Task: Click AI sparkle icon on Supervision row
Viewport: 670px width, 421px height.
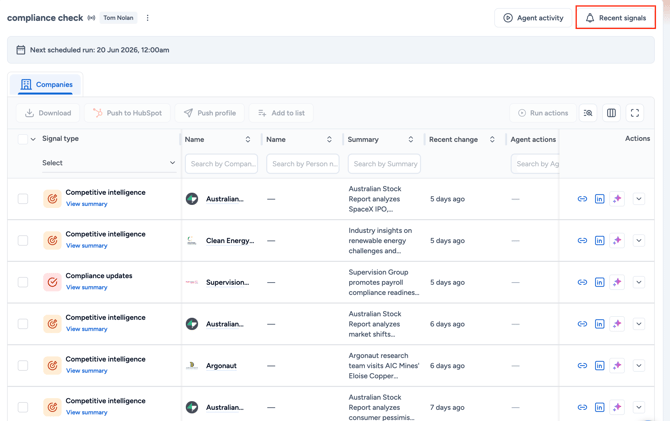Action: coord(617,282)
